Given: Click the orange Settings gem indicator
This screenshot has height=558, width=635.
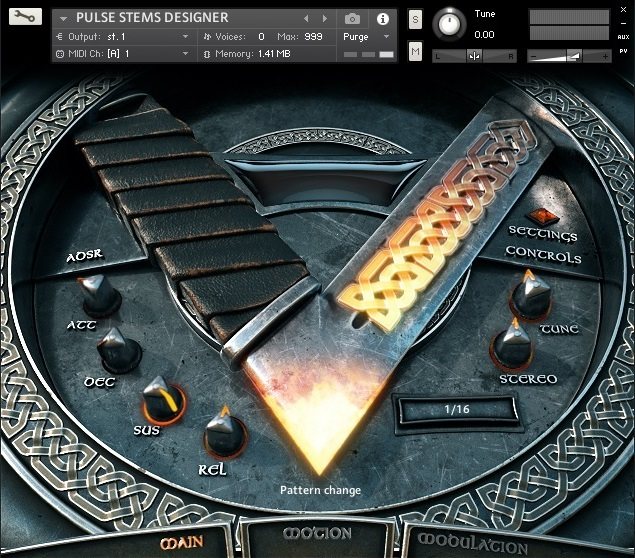Looking at the screenshot, I should click(543, 216).
